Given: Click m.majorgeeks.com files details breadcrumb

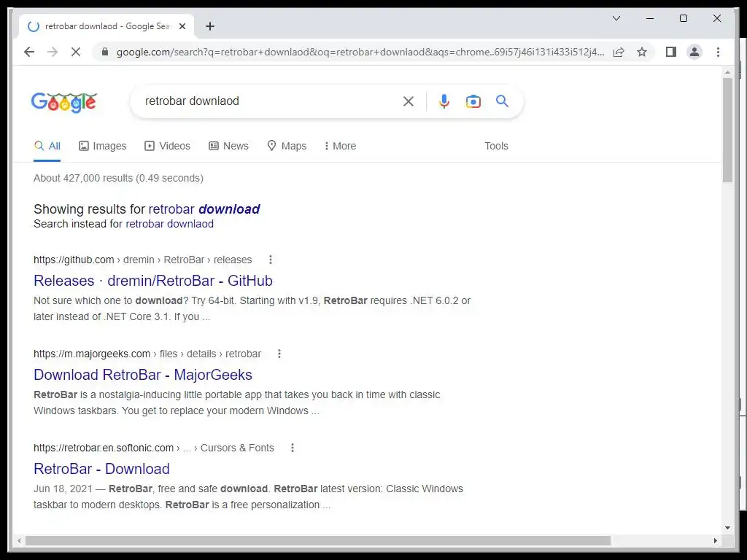Looking at the screenshot, I should pos(147,354).
